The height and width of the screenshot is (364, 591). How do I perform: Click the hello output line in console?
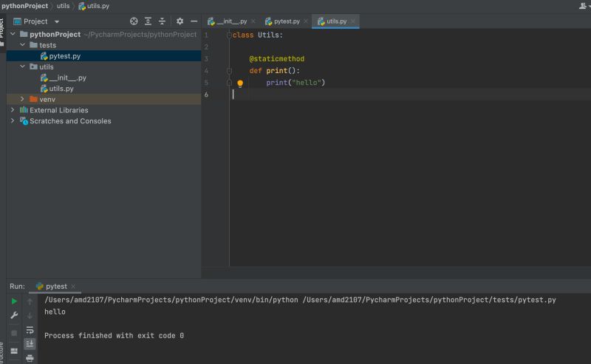[55, 312]
